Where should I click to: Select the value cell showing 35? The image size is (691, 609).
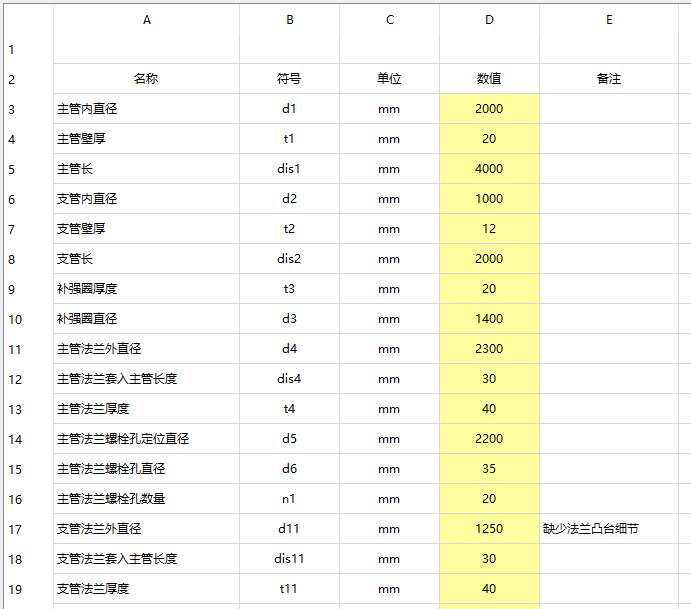tap(489, 469)
